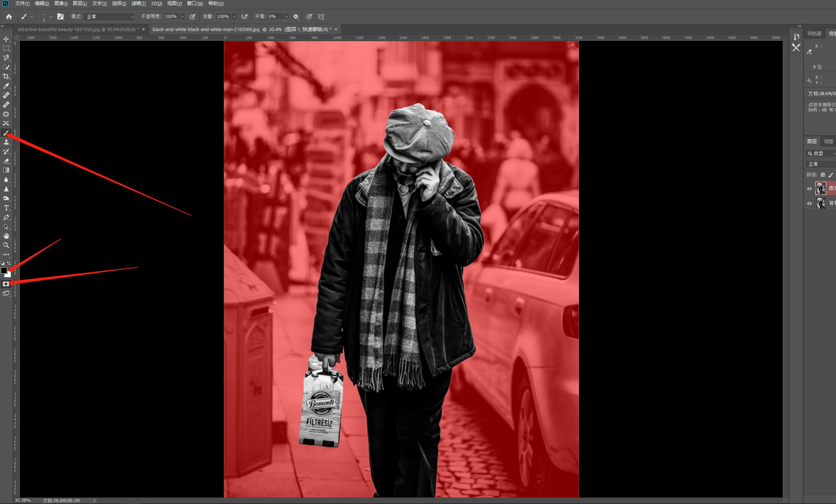Select the Clone Stamp tool
The height and width of the screenshot is (504, 836).
[6, 142]
